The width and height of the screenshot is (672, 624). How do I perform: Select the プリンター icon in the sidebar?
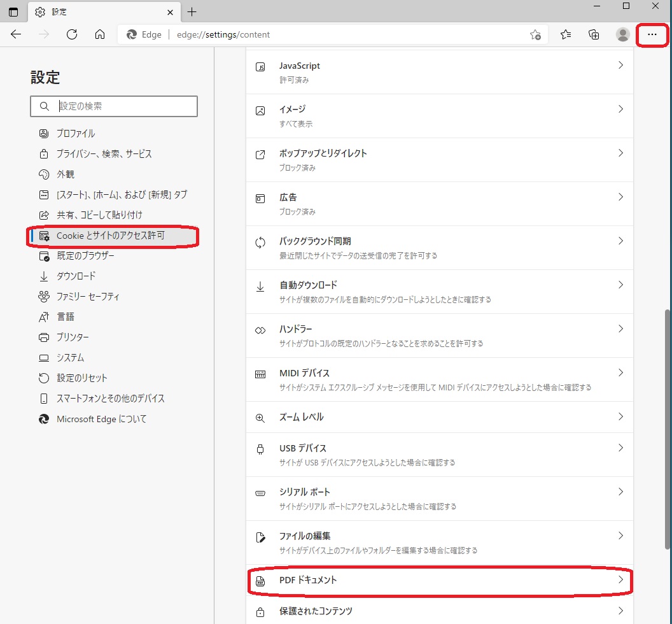(x=43, y=337)
